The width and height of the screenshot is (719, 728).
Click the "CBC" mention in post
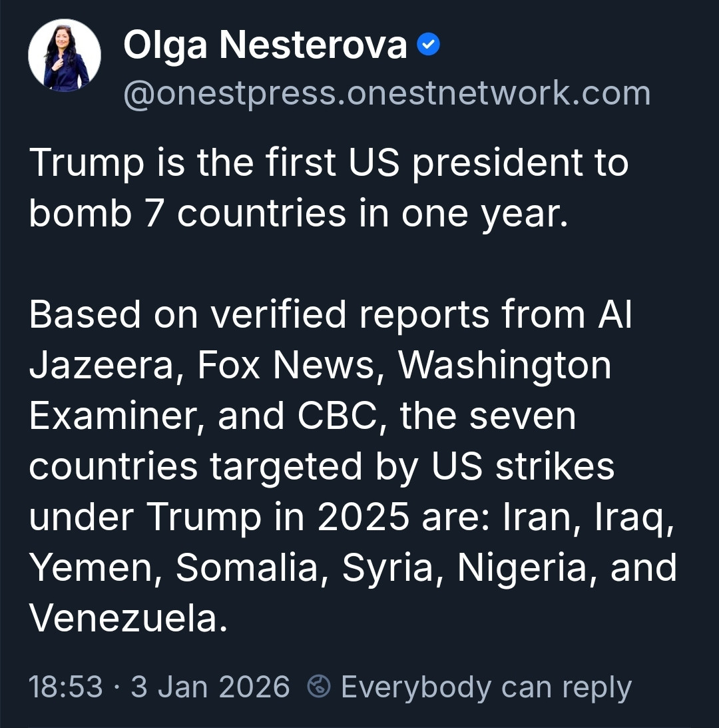[x=341, y=416]
